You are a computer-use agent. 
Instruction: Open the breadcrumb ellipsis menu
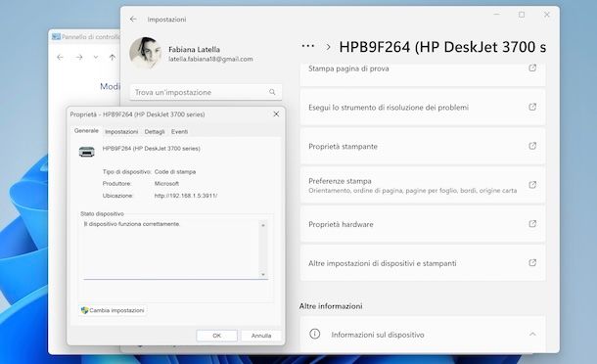307,46
